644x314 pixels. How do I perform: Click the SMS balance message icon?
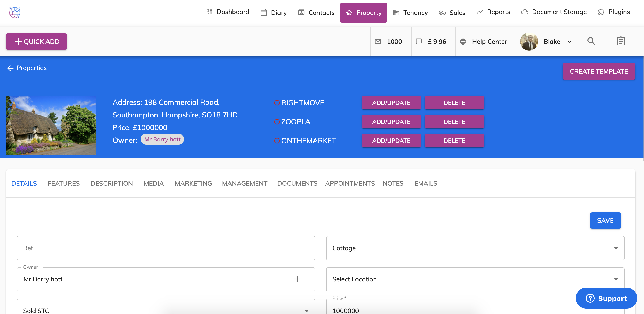click(419, 42)
